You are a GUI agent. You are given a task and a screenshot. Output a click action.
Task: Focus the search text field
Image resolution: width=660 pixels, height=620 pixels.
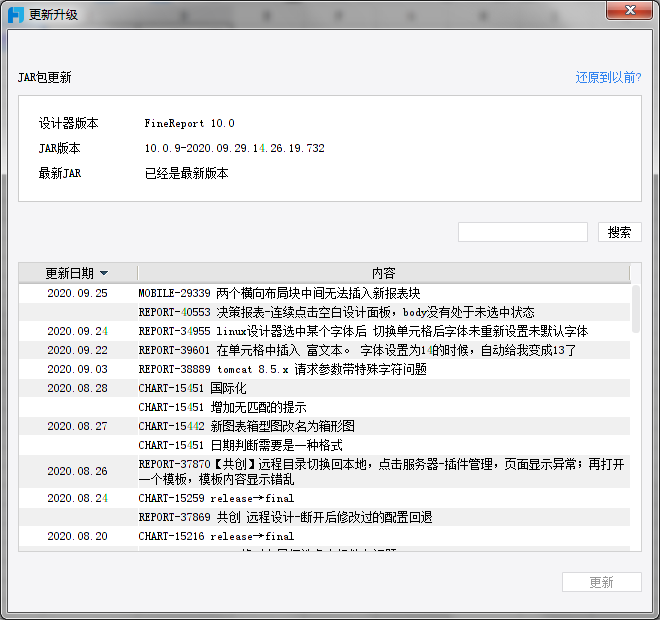[x=522, y=232]
